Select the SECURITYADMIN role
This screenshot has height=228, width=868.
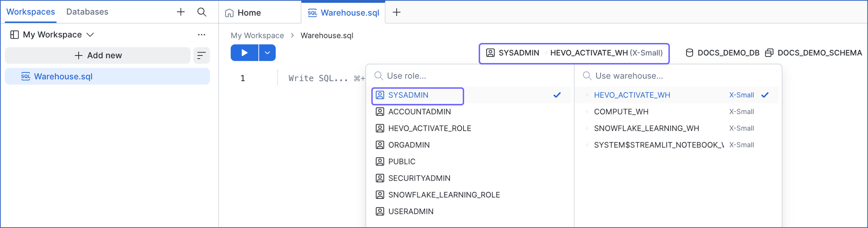(470, 178)
